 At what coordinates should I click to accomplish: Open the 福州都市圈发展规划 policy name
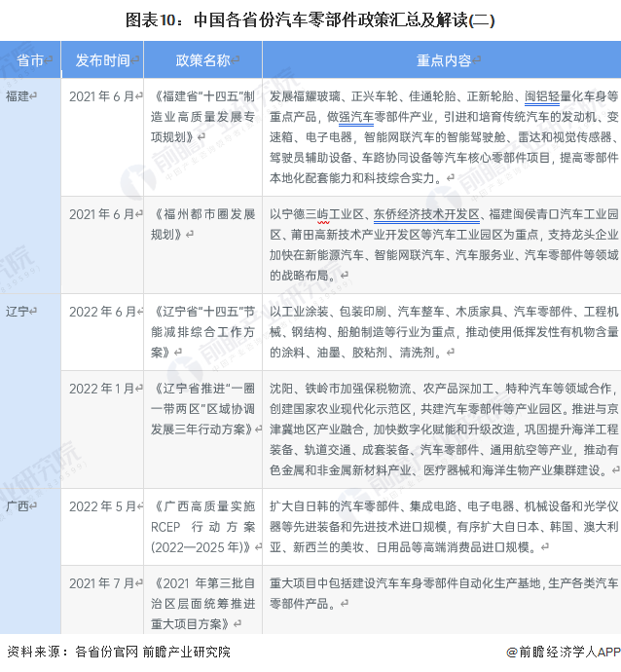pos(202,224)
